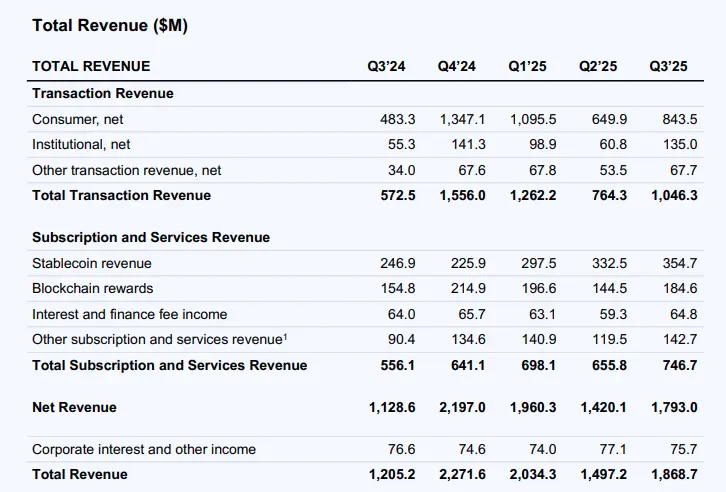
Task: Click the Q3'25 Total Revenue value 1,868.7
Action: tap(673, 474)
